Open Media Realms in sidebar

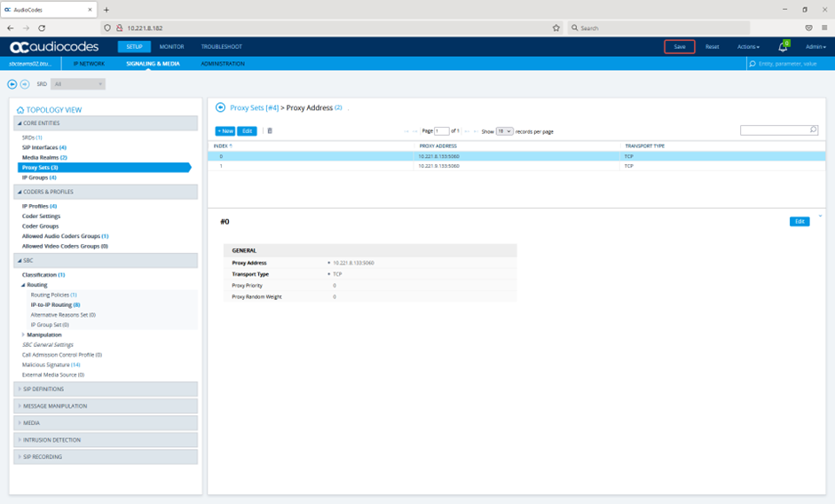point(44,158)
